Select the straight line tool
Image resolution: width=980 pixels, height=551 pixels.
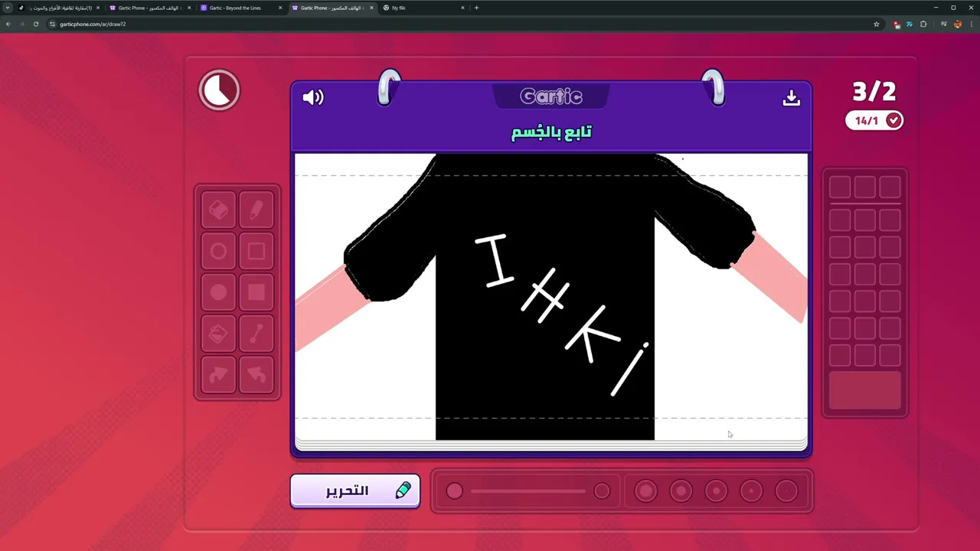[256, 334]
